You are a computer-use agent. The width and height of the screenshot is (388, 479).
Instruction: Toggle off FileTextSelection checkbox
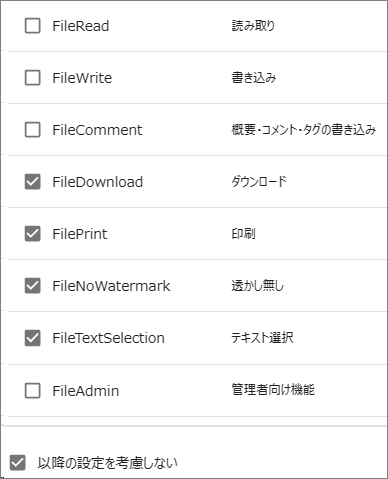pyautogui.click(x=33, y=338)
